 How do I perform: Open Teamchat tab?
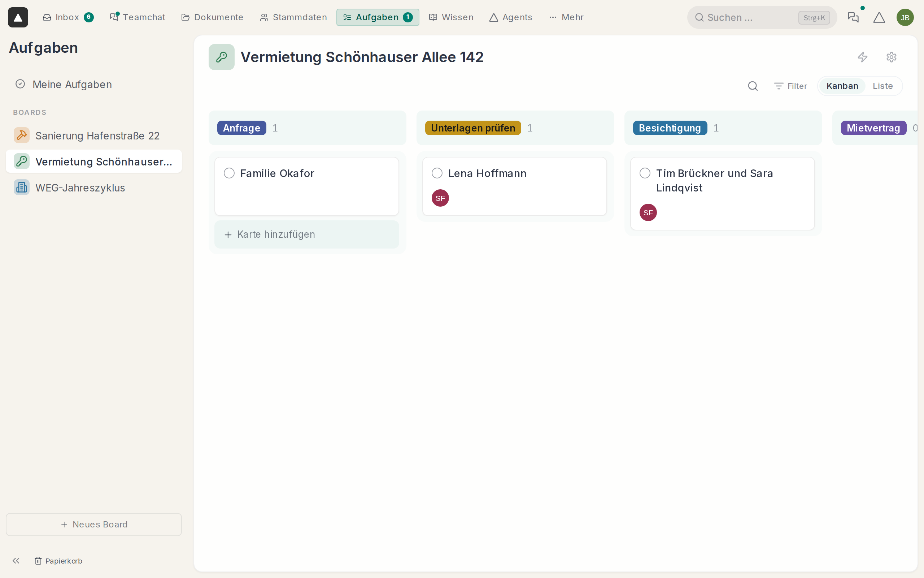coord(138,17)
